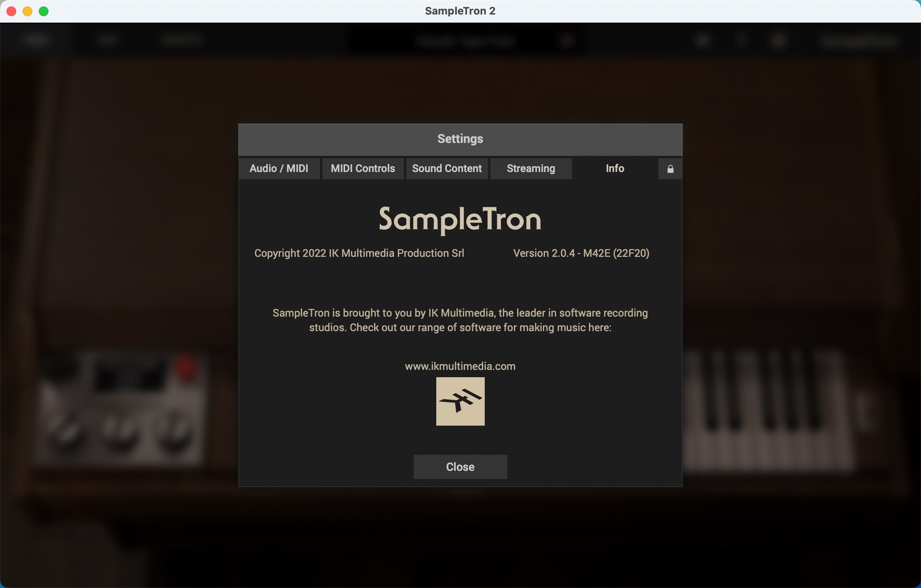Click the red window close button
This screenshot has width=921, height=588.
click(x=12, y=11)
